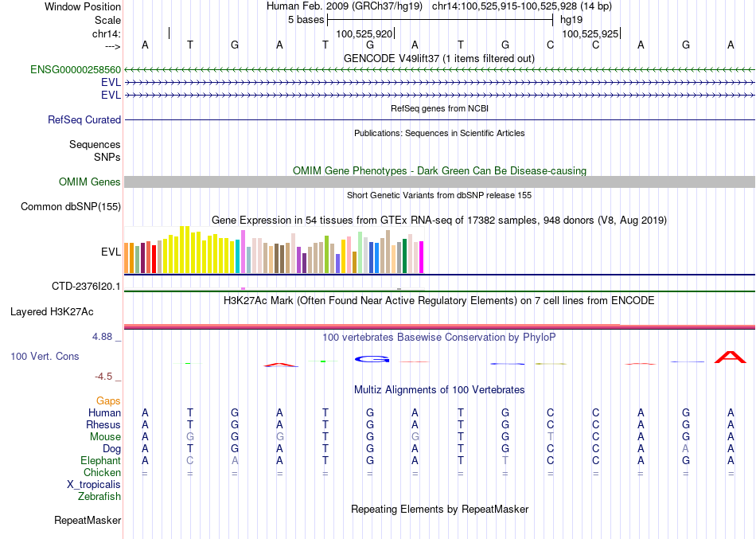The image size is (756, 539).
Task: Click the magenta last bar of GTEx EVL chart
Action: (422, 257)
